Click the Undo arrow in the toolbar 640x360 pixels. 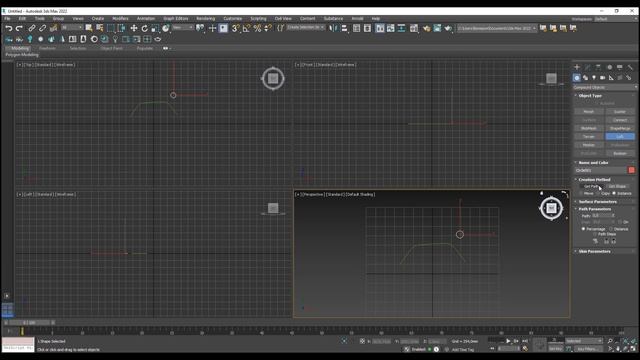(x=9, y=28)
